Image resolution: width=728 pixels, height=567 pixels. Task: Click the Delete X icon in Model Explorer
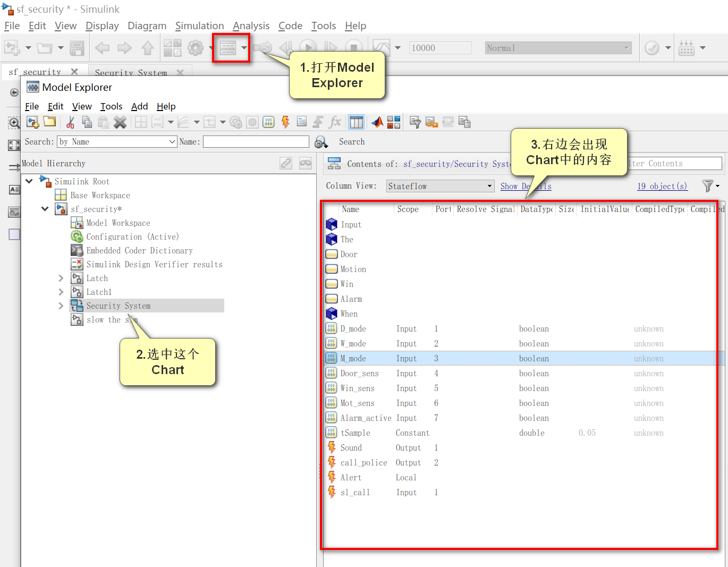(x=120, y=122)
